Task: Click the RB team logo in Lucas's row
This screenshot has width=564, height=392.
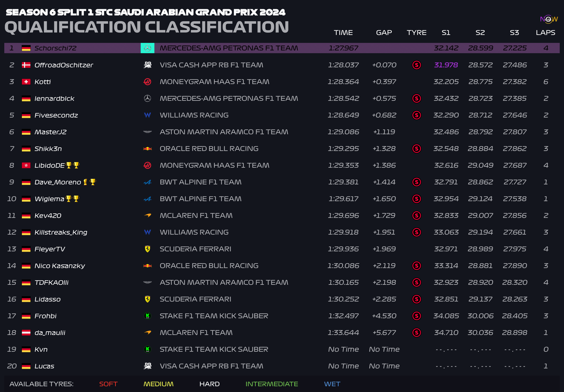Action: click(x=147, y=366)
